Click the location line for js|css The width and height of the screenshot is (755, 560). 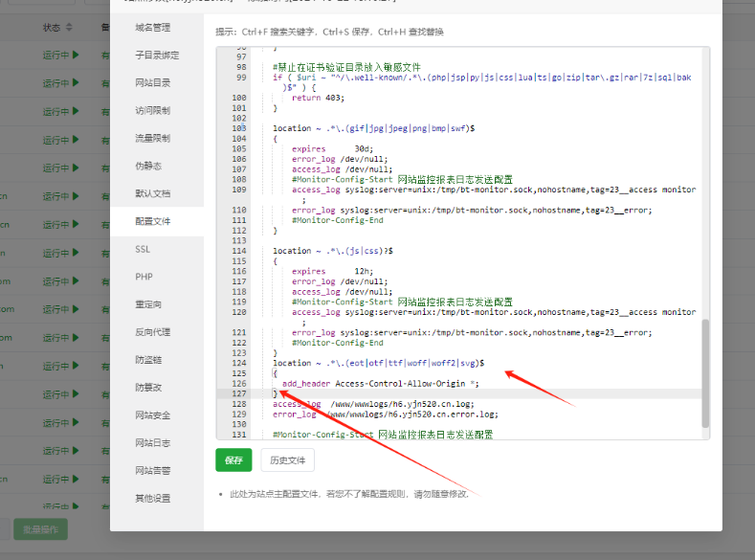point(333,251)
